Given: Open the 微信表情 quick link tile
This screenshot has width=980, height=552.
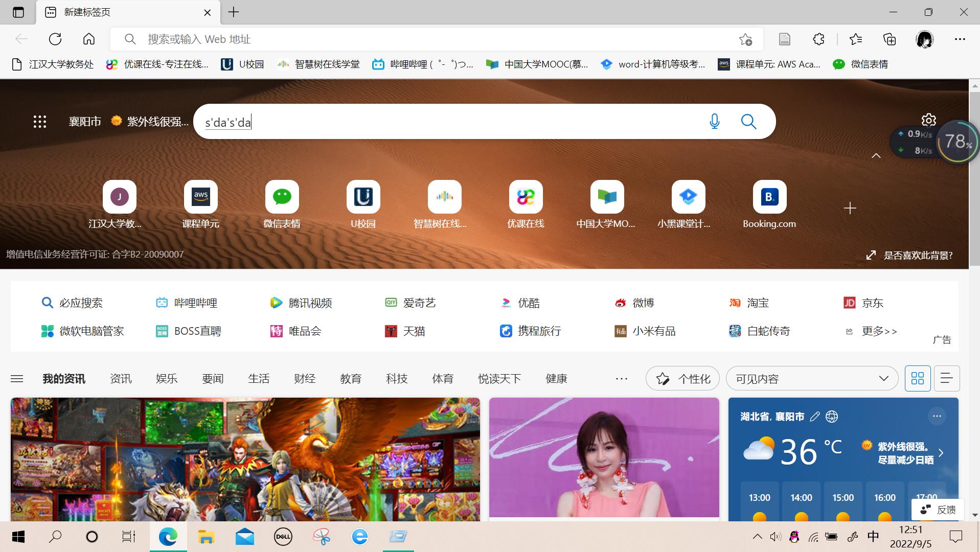Looking at the screenshot, I should [282, 197].
